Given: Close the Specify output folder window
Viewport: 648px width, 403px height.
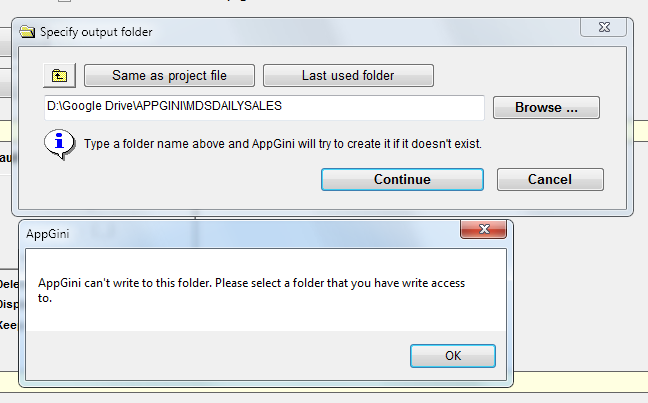Looking at the screenshot, I should pos(604,27).
